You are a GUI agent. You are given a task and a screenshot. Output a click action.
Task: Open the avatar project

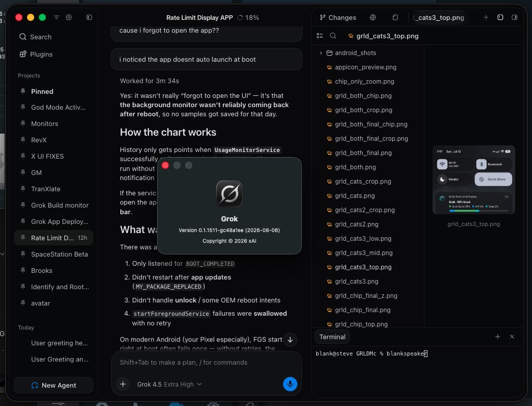click(x=54, y=303)
